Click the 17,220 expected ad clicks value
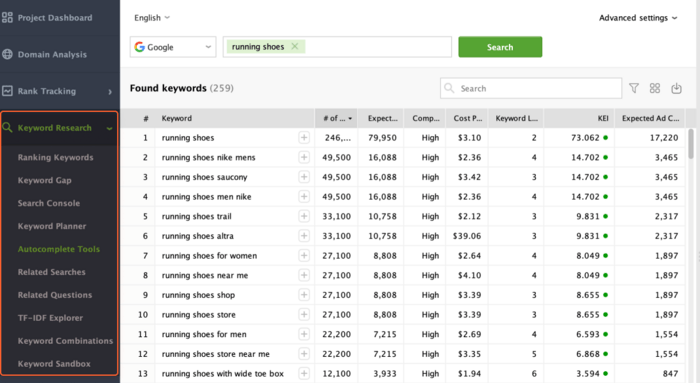Screen dimensions: 700x383 [664, 137]
